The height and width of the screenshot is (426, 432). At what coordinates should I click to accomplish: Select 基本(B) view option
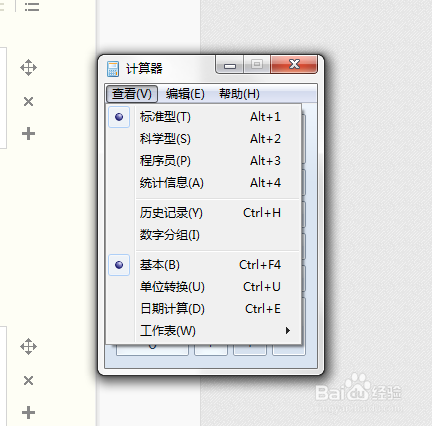(x=203, y=265)
